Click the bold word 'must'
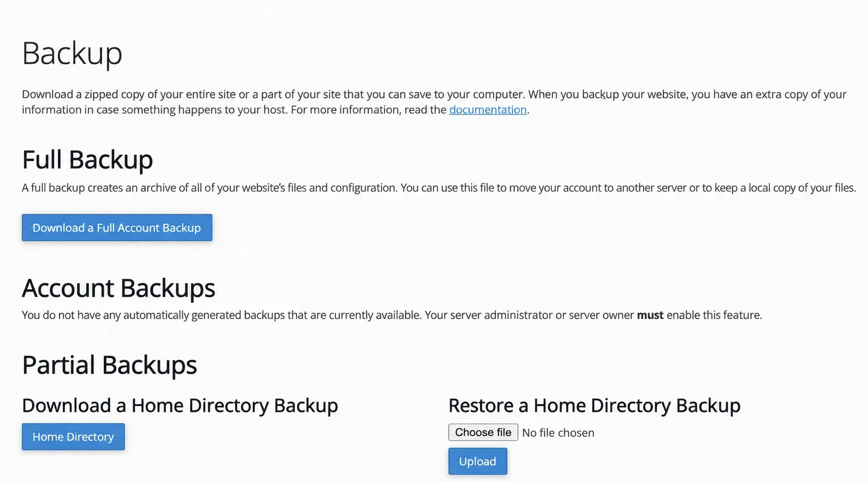This screenshot has width=868, height=482. (x=650, y=315)
